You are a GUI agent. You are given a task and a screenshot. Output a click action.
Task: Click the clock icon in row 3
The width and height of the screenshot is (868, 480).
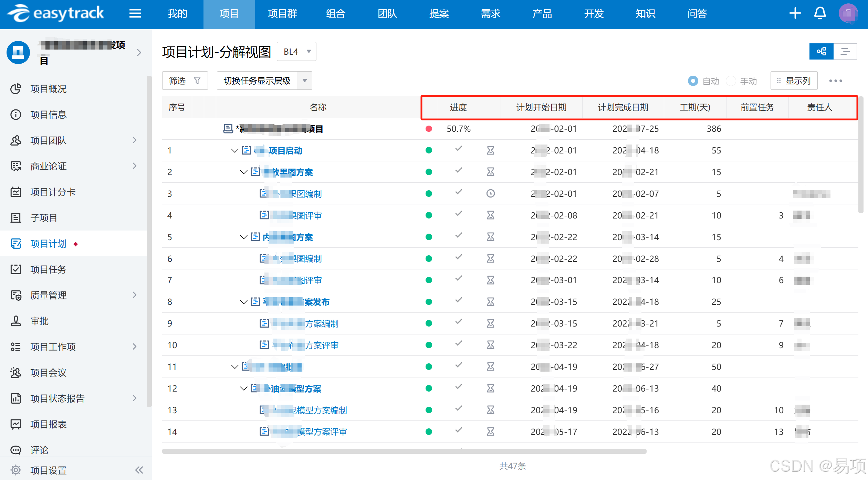click(491, 194)
